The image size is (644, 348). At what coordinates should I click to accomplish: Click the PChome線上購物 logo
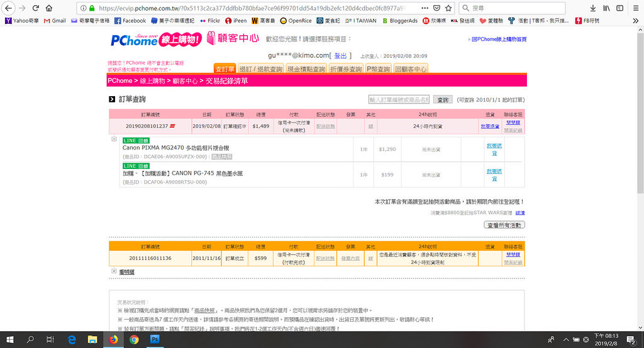coord(156,40)
